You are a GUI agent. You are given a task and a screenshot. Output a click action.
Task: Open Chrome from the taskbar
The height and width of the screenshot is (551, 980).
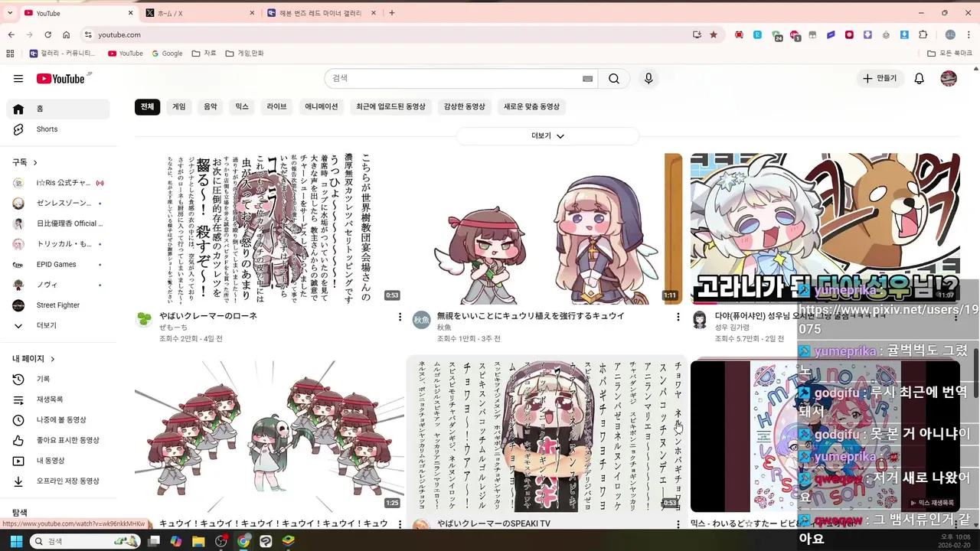(x=243, y=541)
